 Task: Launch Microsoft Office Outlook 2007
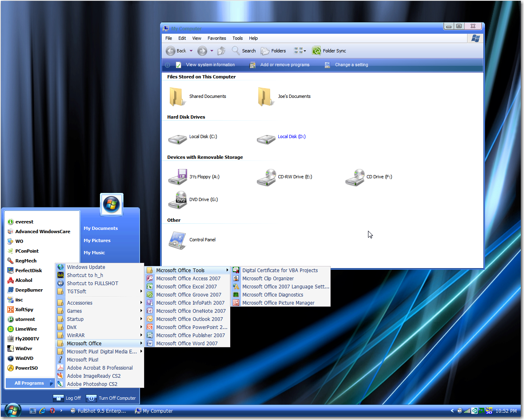coord(188,319)
